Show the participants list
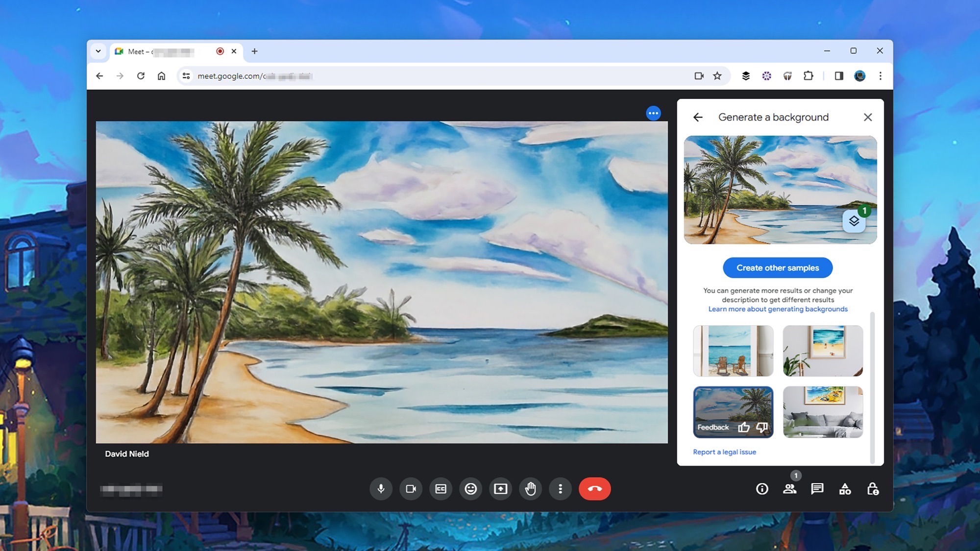This screenshot has height=551, width=980. pos(790,488)
